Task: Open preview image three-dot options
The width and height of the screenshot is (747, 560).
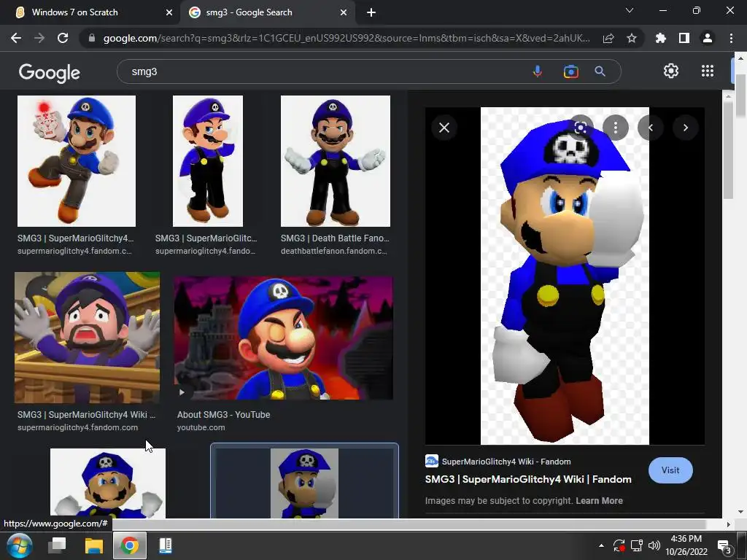Action: [x=616, y=127]
